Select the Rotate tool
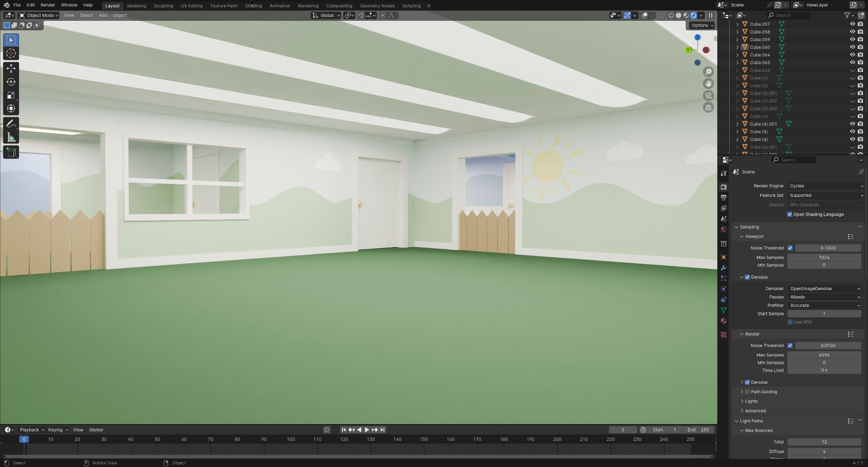The image size is (868, 467). [x=11, y=82]
